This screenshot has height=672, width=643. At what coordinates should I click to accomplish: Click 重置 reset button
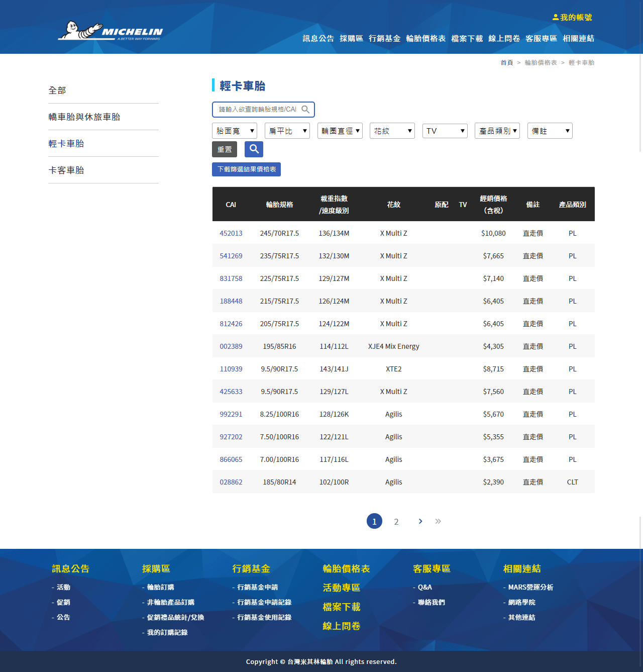[x=225, y=149]
